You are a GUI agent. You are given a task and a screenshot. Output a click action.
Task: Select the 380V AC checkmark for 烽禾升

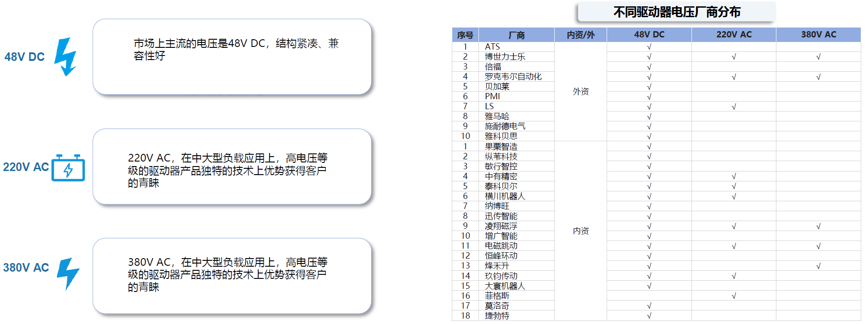click(818, 266)
